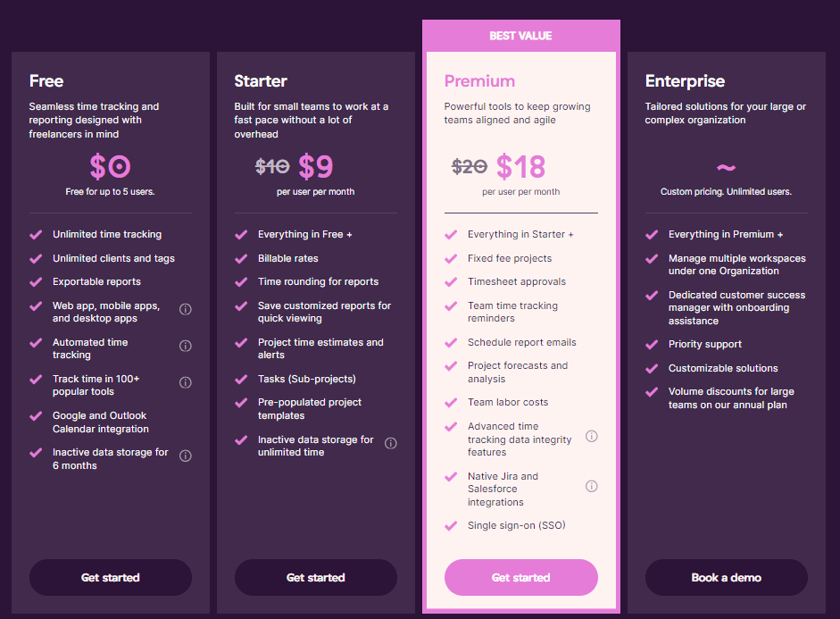Screen dimensions: 840x619
Task: Click the BEST VALUE banner
Action: (520, 36)
